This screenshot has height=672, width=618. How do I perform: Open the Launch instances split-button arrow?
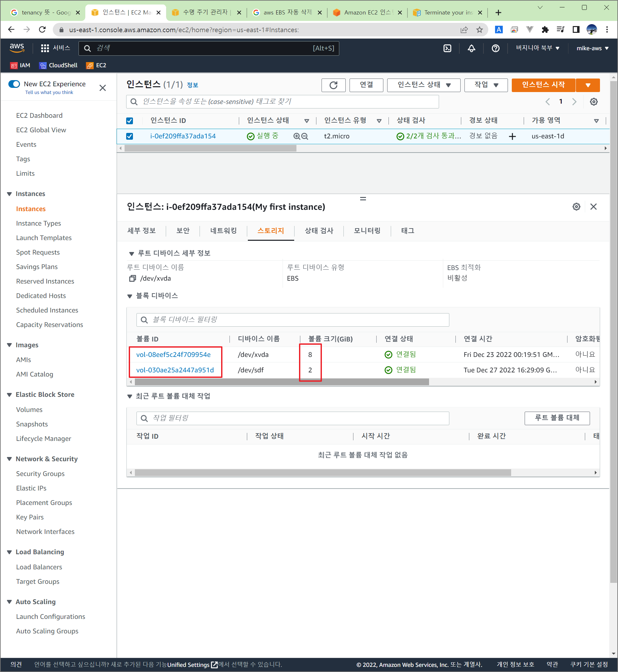click(587, 85)
